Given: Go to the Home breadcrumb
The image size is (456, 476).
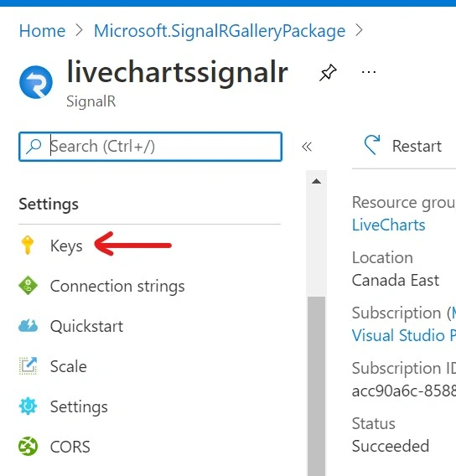Looking at the screenshot, I should [x=42, y=31].
